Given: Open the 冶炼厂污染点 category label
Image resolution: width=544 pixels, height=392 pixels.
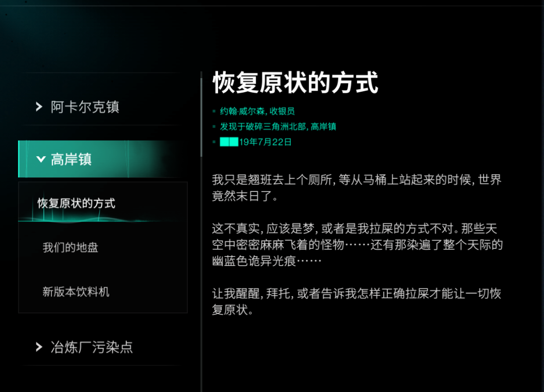Looking at the screenshot, I should coord(92,347).
